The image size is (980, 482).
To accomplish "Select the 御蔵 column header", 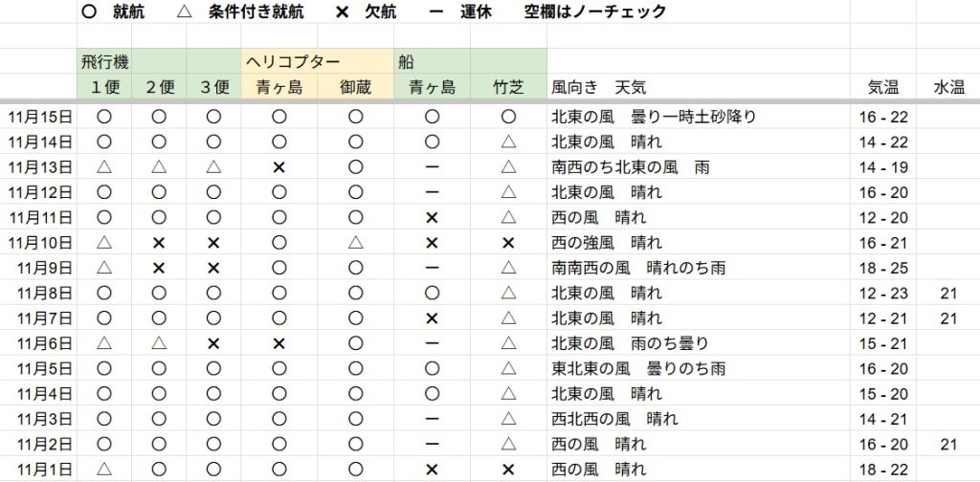I will (x=356, y=88).
